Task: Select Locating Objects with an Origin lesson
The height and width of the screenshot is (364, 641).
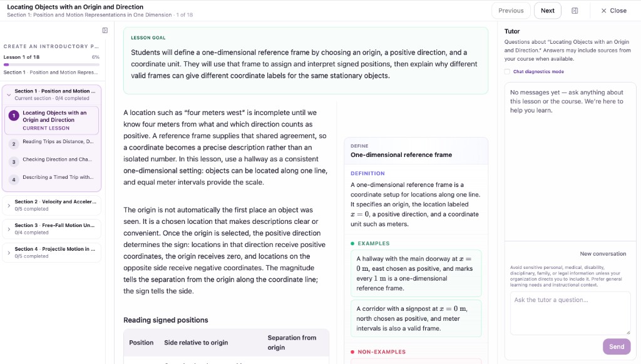Action: 52,120
